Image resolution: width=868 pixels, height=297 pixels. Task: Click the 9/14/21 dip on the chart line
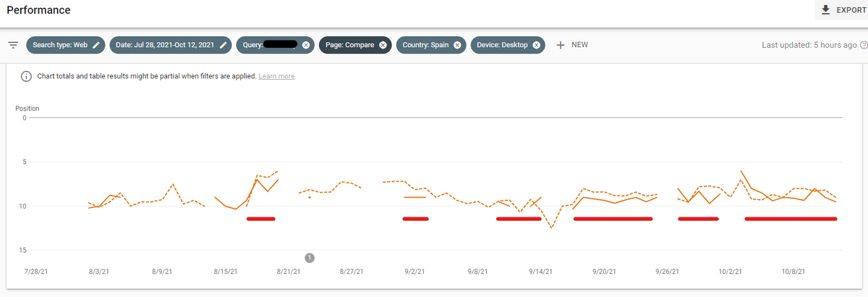[x=551, y=227]
